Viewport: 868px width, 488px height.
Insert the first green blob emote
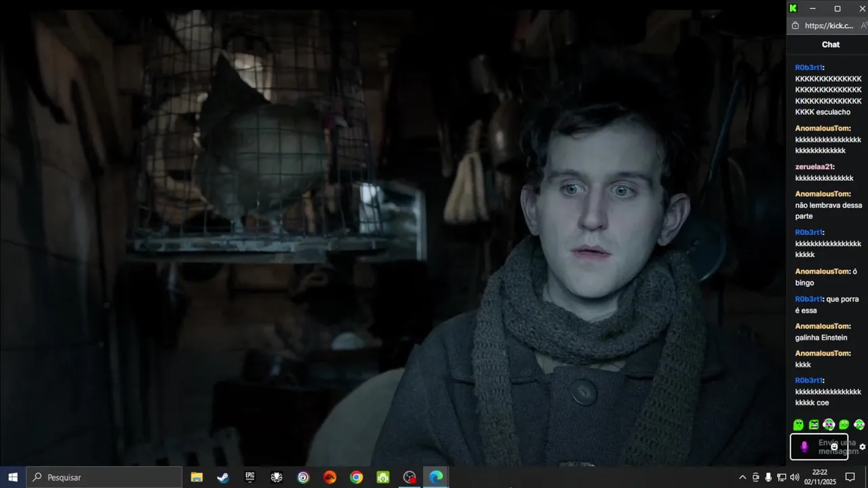point(798,425)
